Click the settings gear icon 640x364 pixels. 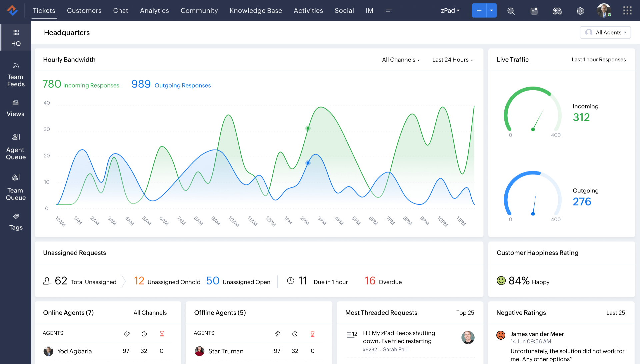pos(580,11)
